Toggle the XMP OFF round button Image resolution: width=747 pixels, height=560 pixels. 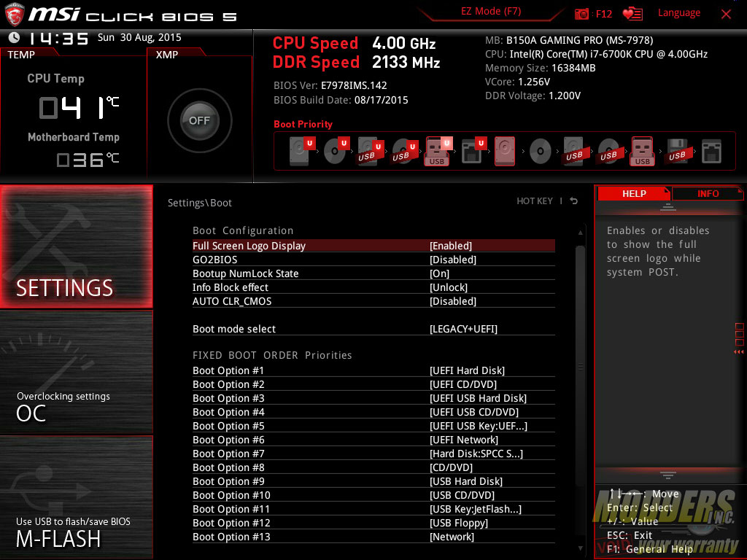coord(200,120)
